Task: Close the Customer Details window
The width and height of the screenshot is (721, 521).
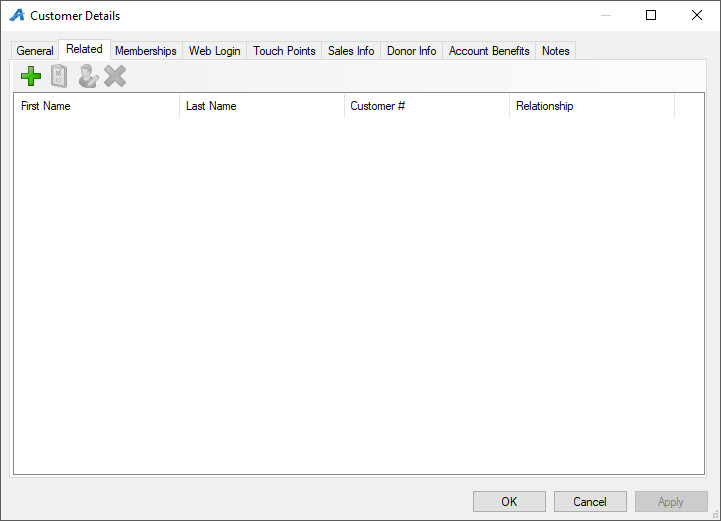Action: pos(697,15)
